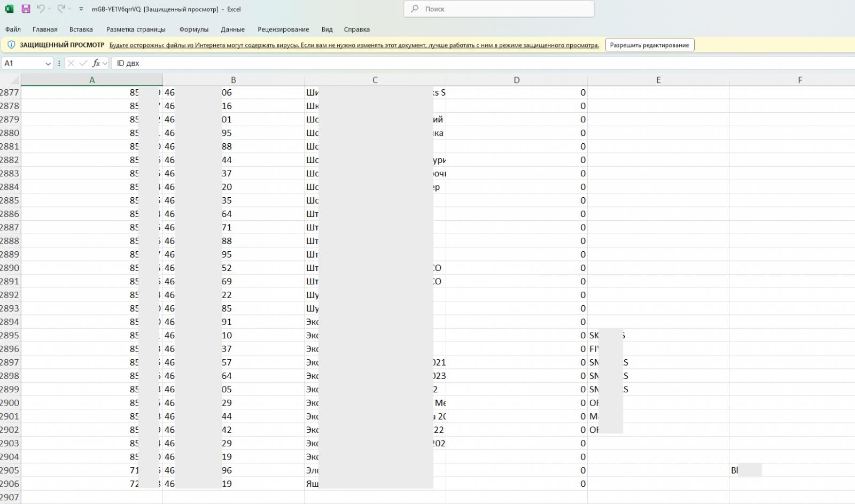Select column A header
The image size is (855, 504).
[x=92, y=80]
